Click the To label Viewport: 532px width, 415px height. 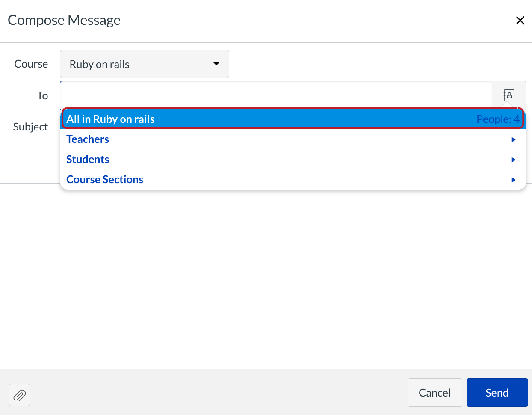click(42, 95)
